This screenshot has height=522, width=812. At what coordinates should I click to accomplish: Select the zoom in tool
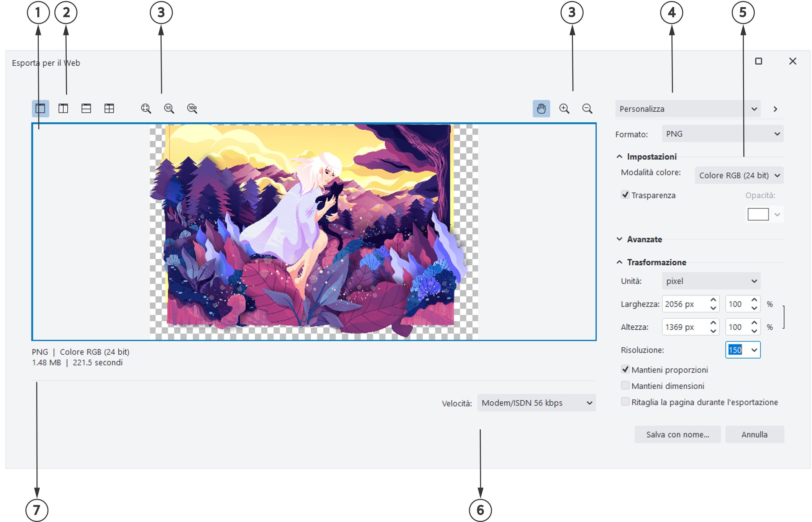point(564,108)
